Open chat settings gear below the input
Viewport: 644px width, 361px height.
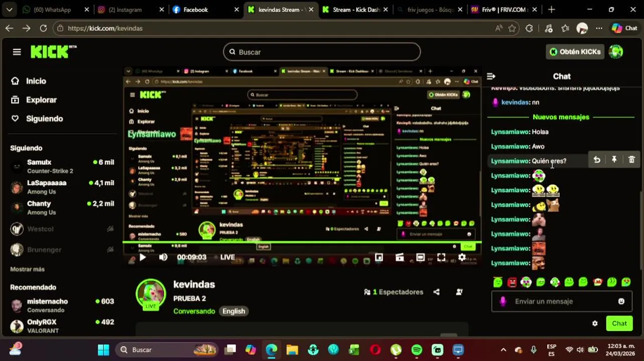595,323
